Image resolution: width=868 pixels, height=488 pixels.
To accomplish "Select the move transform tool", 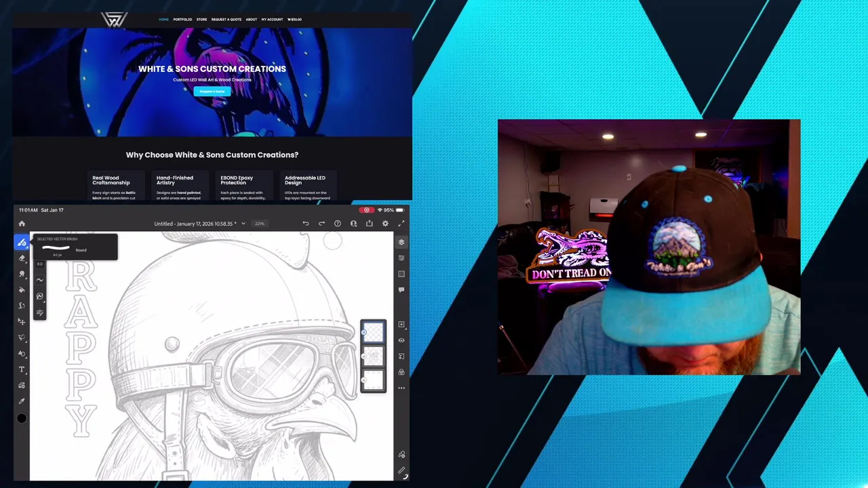I will (22, 322).
